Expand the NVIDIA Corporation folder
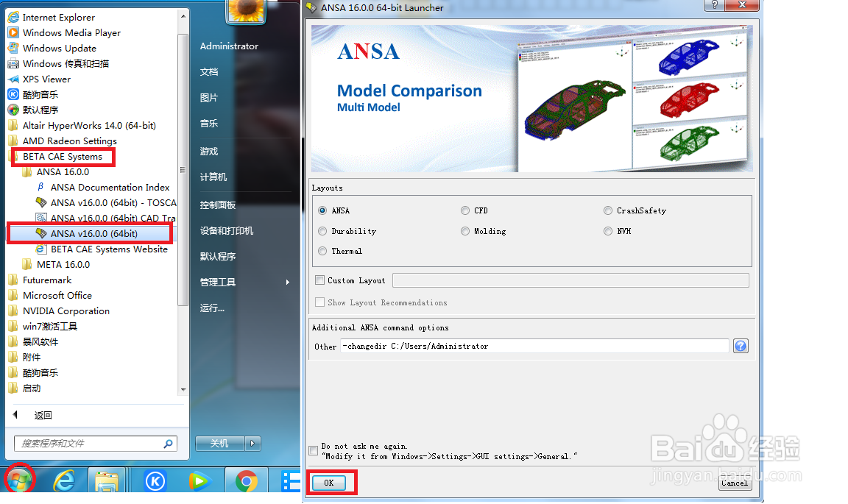 59,311
